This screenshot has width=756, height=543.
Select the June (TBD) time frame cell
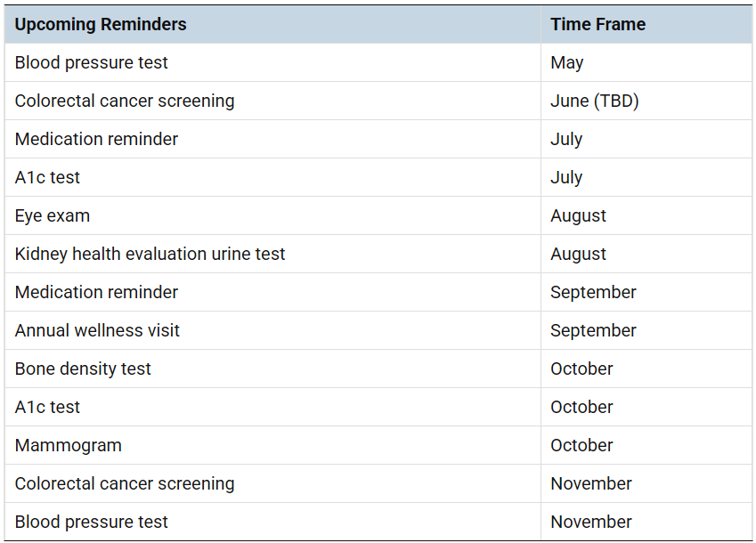coord(595,101)
